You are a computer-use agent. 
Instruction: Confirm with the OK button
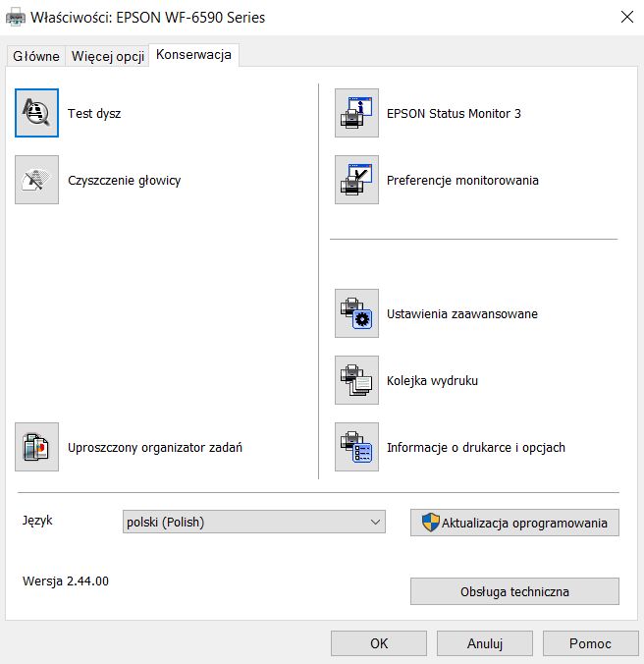(x=379, y=643)
